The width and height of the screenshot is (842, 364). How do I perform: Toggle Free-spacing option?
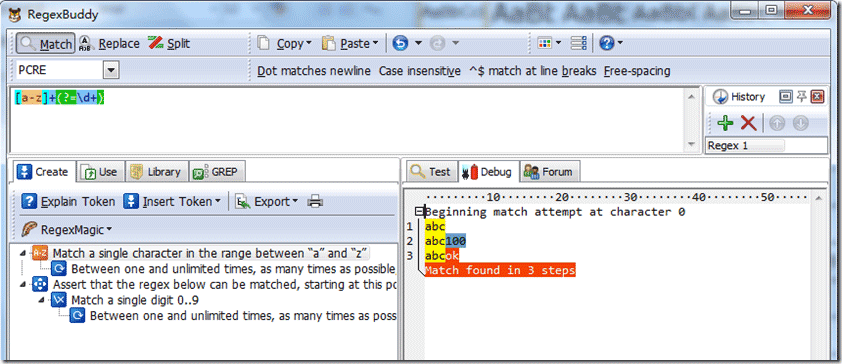(x=637, y=71)
